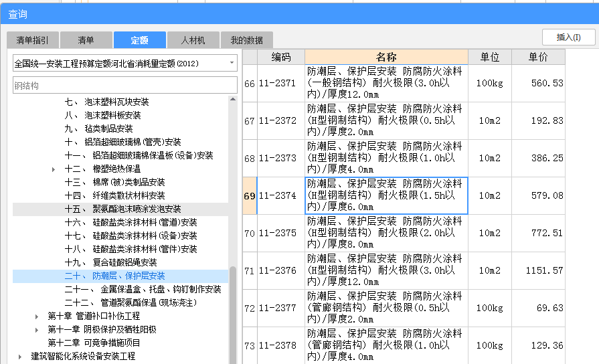This screenshot has height=364, width=599.
Task: Select row number 66 header cell
Action: click(x=250, y=83)
